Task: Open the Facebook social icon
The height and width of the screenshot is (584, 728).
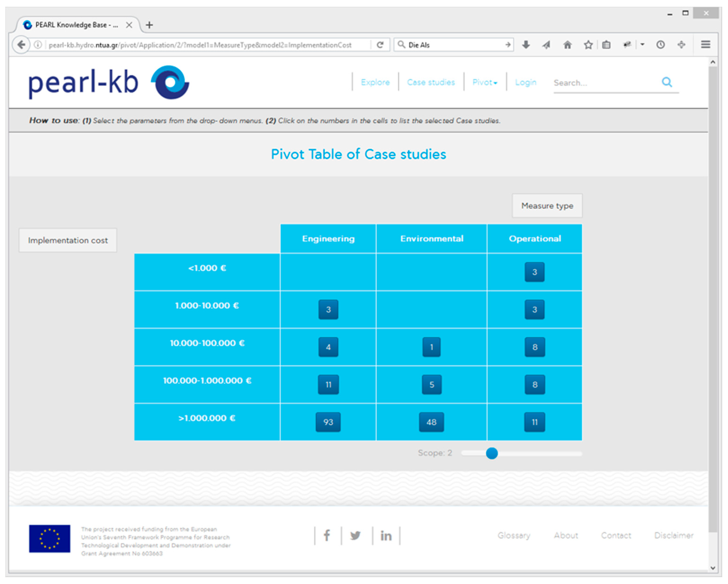Action: tap(327, 535)
